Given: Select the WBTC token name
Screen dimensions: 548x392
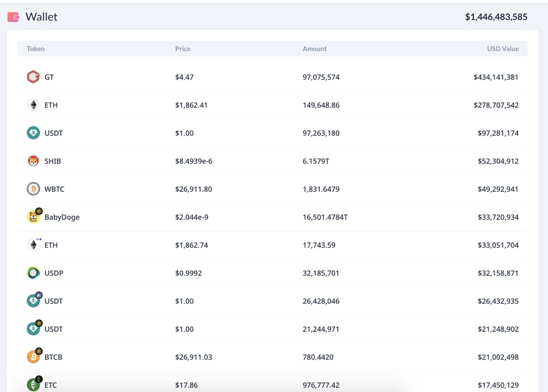Looking at the screenshot, I should point(54,189).
